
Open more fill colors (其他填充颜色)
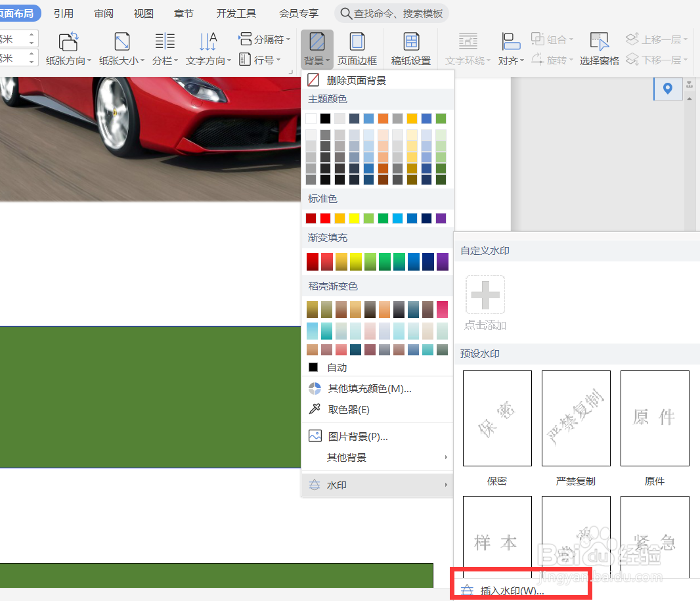point(378,388)
